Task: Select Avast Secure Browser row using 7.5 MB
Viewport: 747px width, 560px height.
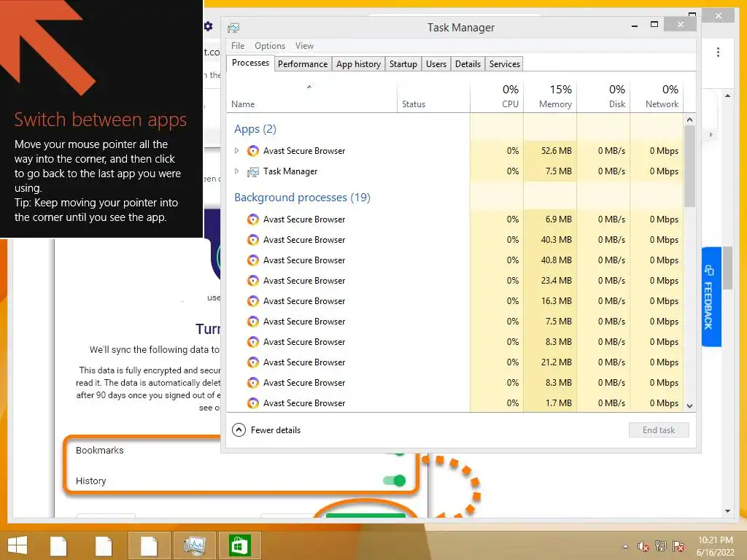Action: click(x=455, y=322)
